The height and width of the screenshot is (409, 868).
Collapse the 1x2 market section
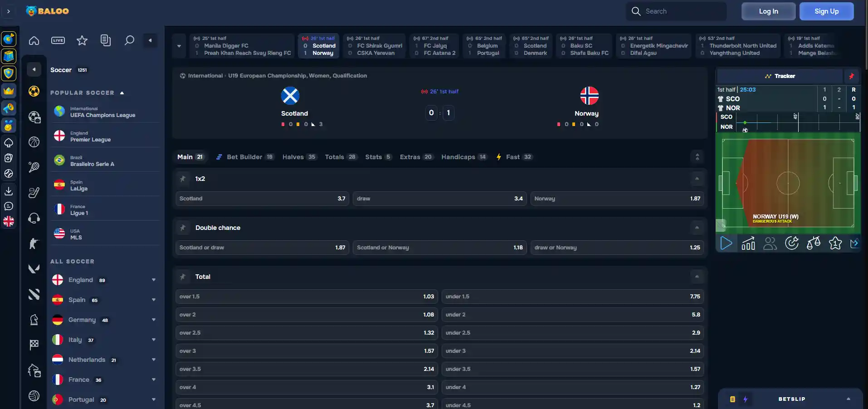[697, 179]
